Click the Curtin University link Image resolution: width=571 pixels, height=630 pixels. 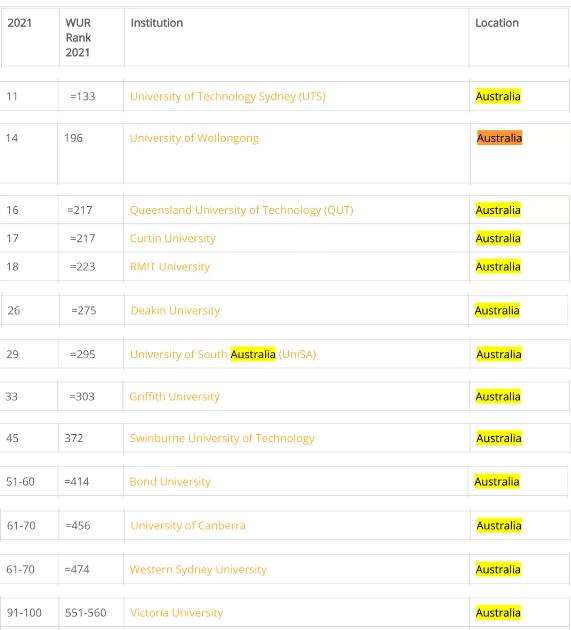[x=172, y=238]
